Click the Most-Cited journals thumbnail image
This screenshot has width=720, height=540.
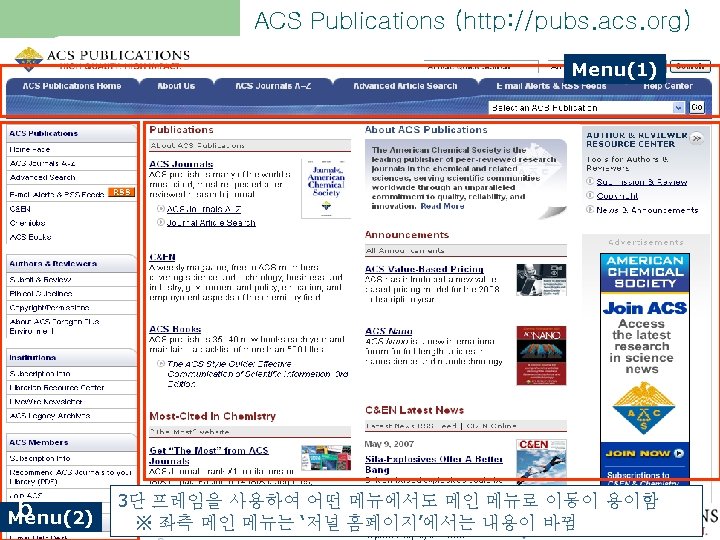(326, 457)
